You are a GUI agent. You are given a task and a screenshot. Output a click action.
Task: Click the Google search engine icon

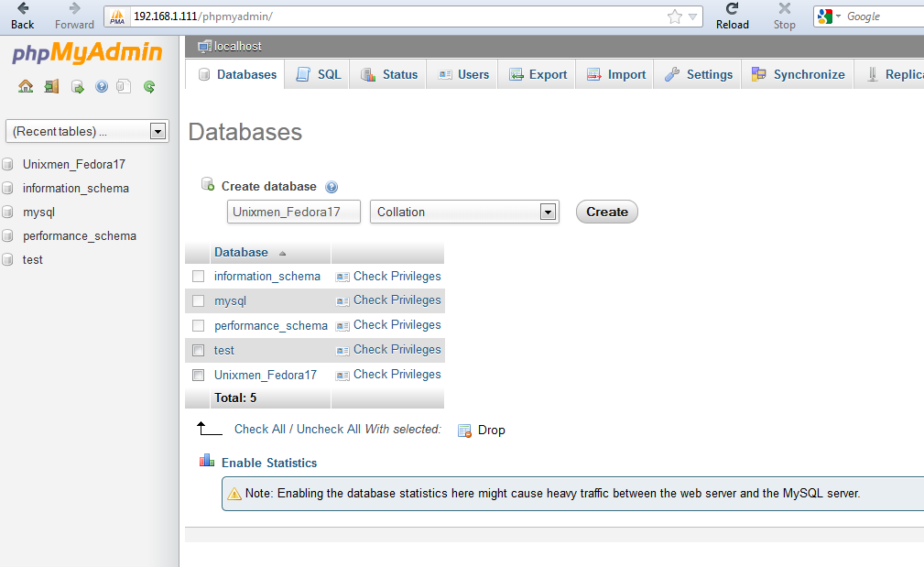(x=825, y=16)
